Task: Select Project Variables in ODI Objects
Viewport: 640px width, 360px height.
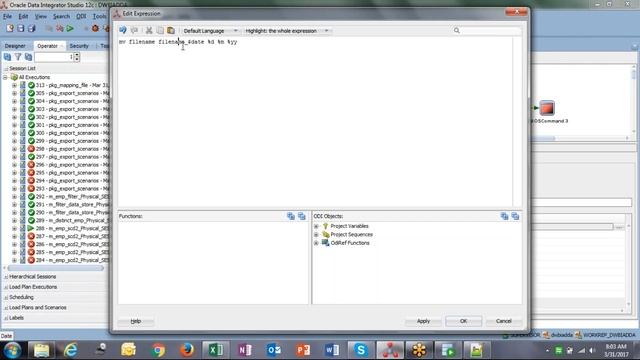Action: pyautogui.click(x=349, y=226)
